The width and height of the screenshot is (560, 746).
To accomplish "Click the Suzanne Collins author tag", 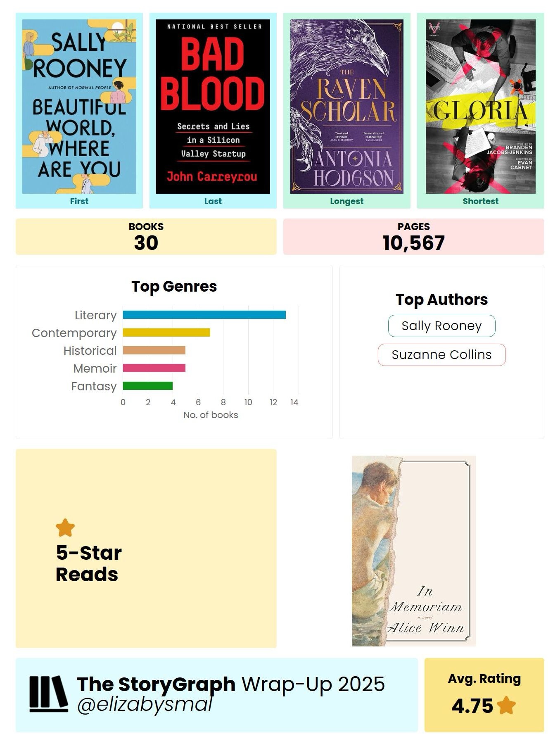I will tap(441, 355).
